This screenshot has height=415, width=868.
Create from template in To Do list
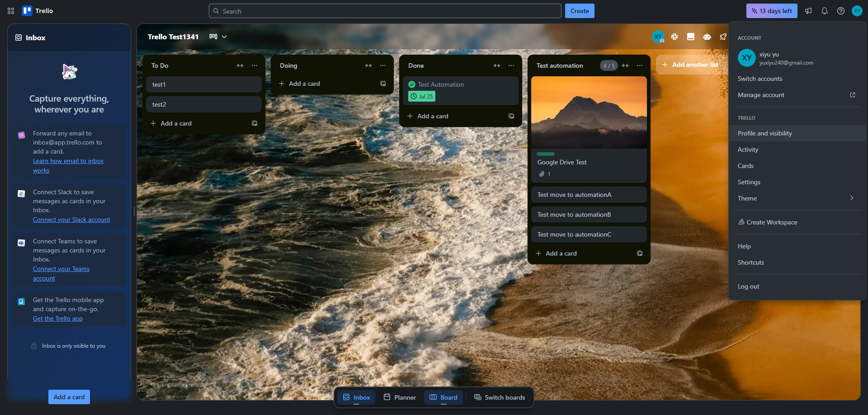point(255,123)
